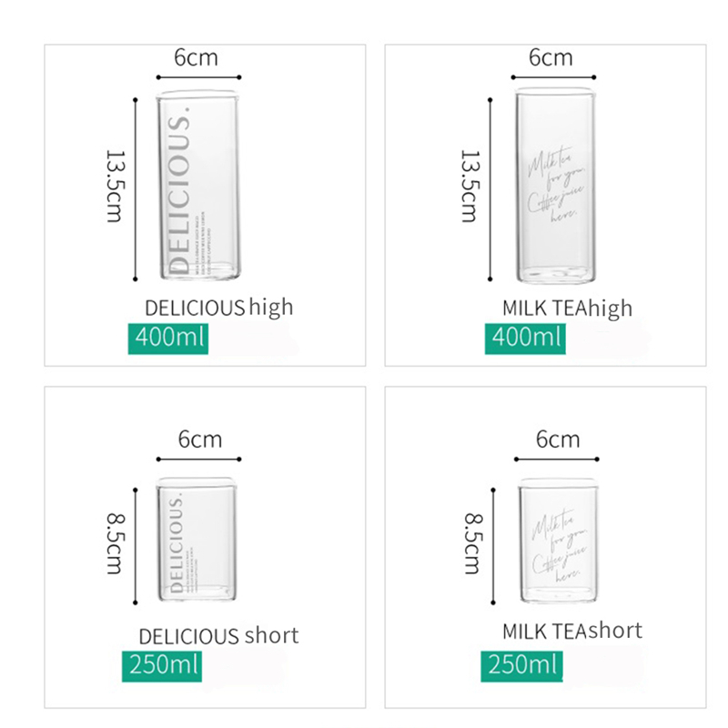The image size is (728, 728).
Task: Click the 6cm width label above short DELICIOUS glass
Action: [x=199, y=440]
